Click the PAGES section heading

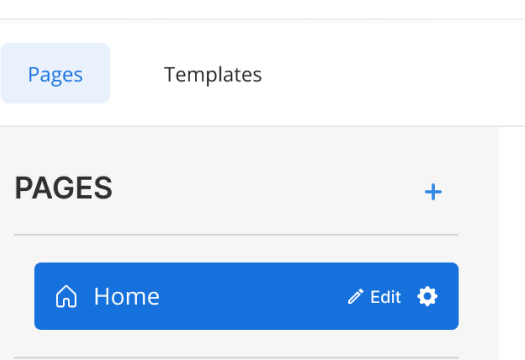pyautogui.click(x=64, y=188)
